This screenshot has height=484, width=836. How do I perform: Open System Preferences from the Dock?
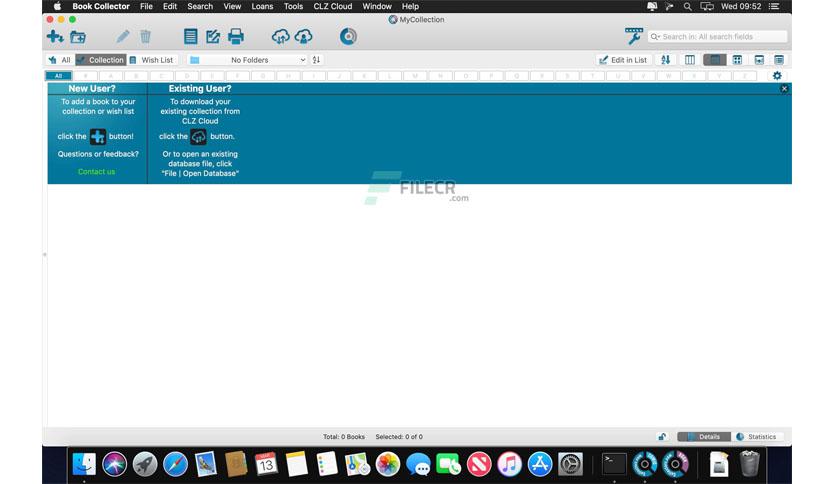(570, 464)
